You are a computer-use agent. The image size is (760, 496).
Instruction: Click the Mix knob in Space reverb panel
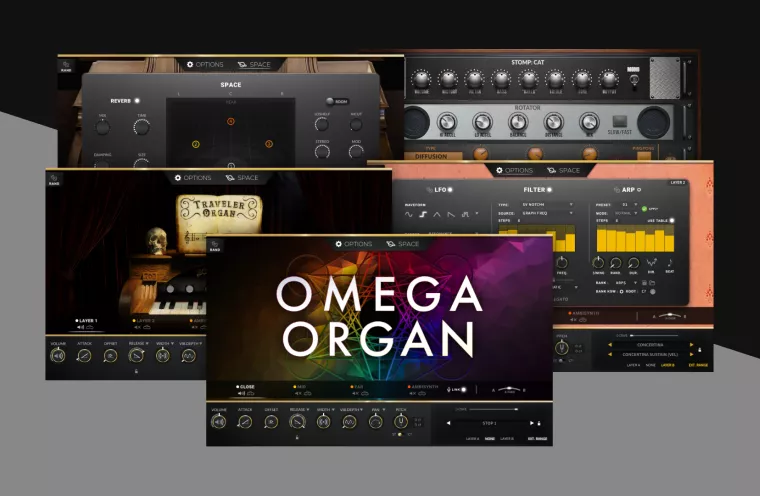click(102, 128)
